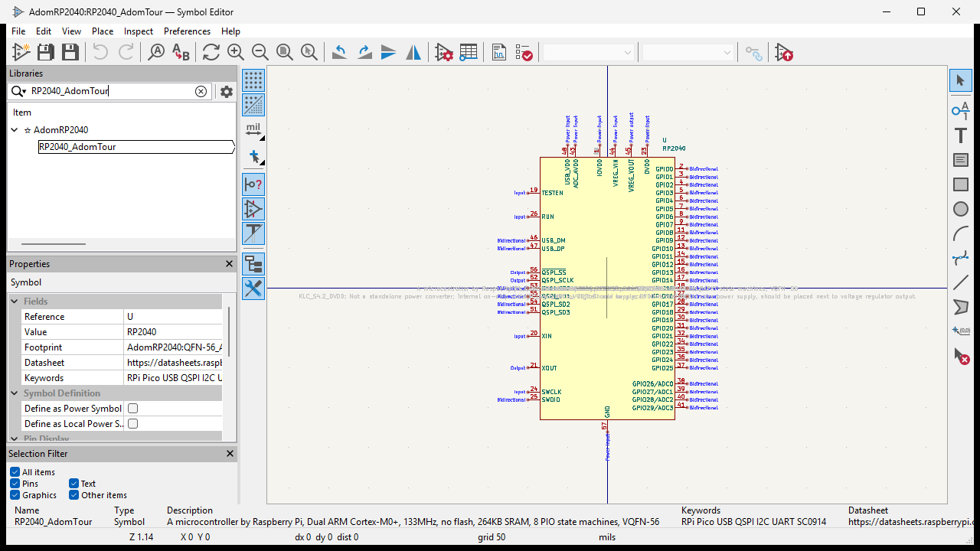The width and height of the screenshot is (980, 551).
Task: Select the Draw Arc tool
Action: coord(961,234)
